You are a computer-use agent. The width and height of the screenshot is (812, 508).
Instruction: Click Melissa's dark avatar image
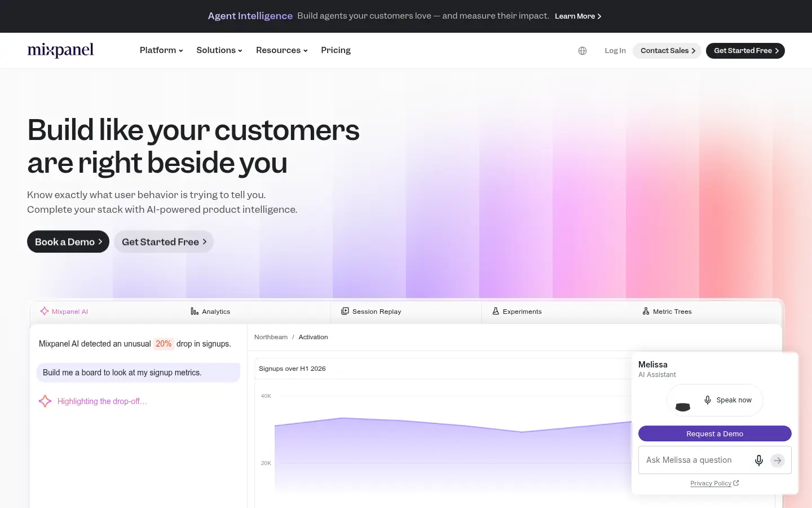[x=683, y=406]
